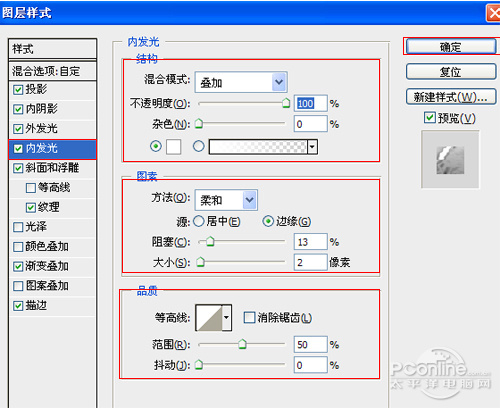
Task: Uncheck the 内阴影 style checkbox
Action: (x=18, y=109)
